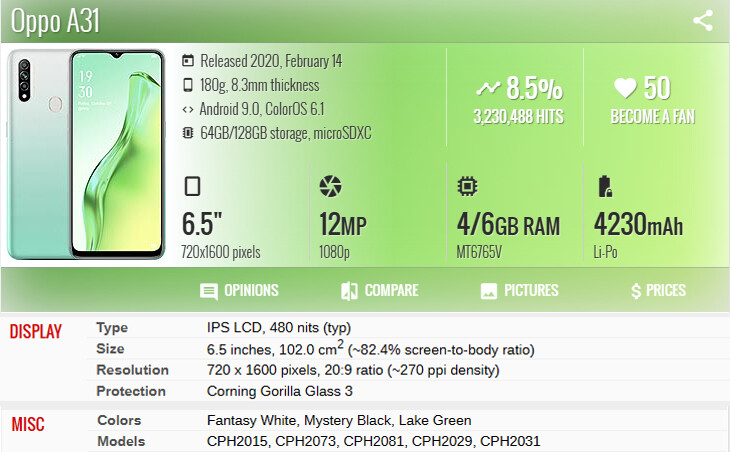This screenshot has width=730, height=452.
Task: Click the Opinions speech bubble icon
Action: point(208,292)
